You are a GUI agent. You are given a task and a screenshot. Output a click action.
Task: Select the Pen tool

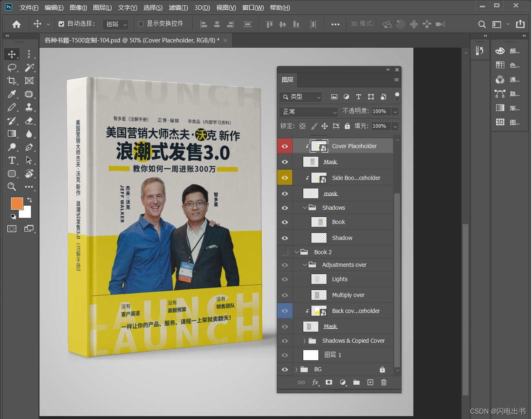[x=29, y=147]
